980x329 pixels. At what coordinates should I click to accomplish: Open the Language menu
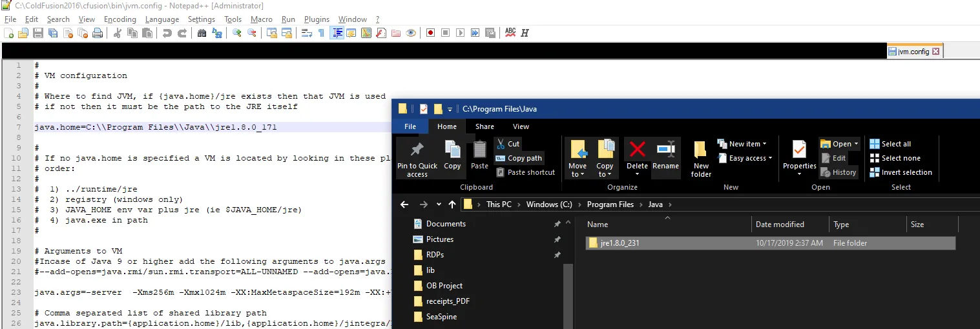click(162, 19)
